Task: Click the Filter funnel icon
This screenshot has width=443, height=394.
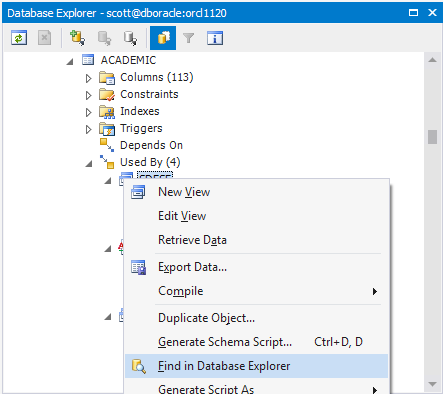Action: 189,38
